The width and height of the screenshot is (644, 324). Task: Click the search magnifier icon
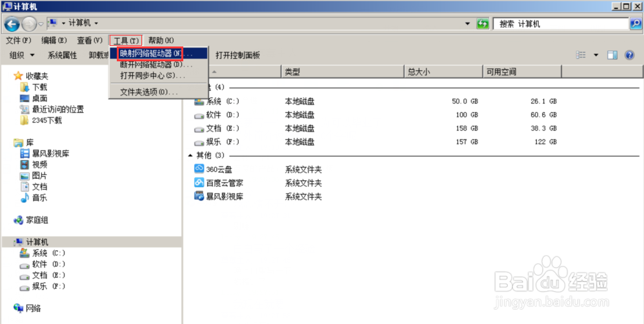635,24
